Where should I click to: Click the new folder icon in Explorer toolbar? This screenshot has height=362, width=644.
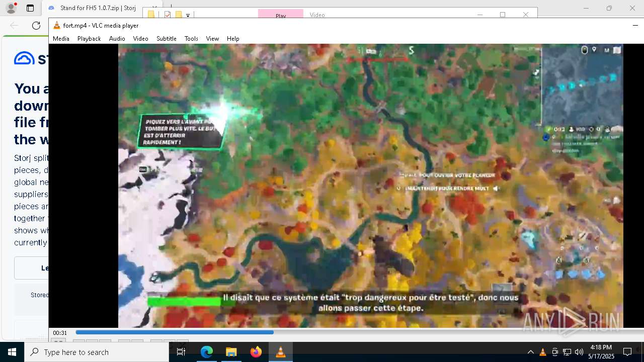click(178, 15)
